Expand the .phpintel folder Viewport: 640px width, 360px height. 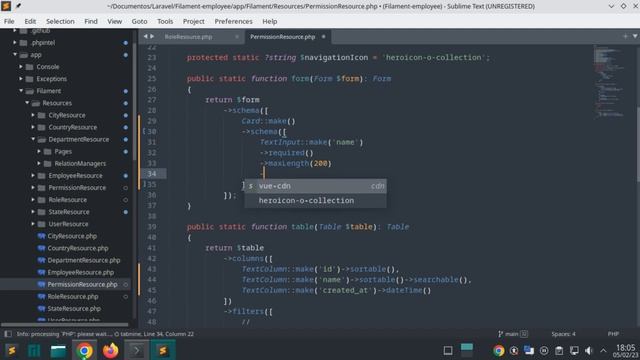click(15, 42)
